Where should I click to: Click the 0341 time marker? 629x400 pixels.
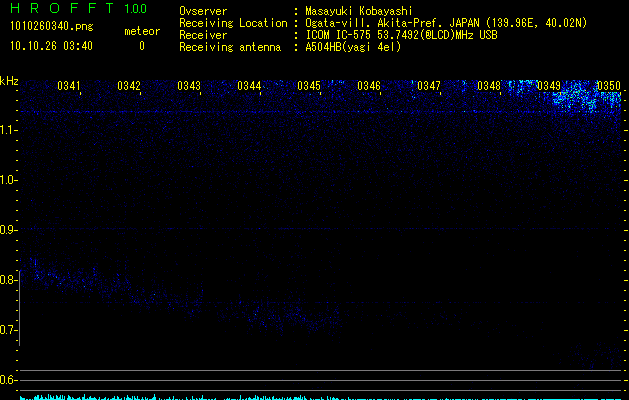click(69, 86)
